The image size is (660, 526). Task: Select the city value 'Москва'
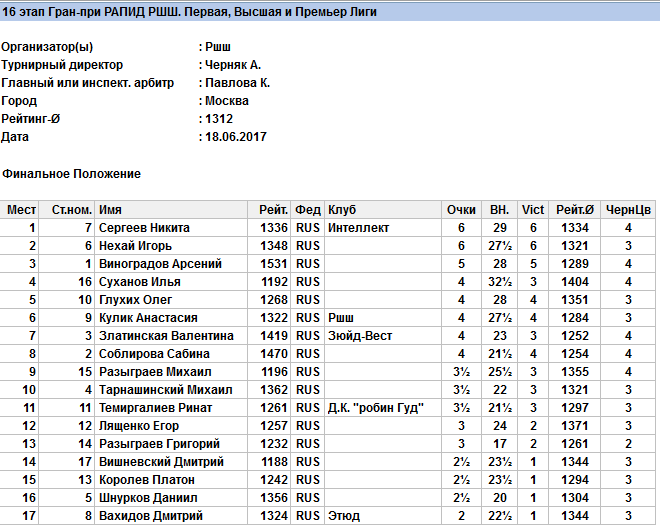(x=227, y=101)
